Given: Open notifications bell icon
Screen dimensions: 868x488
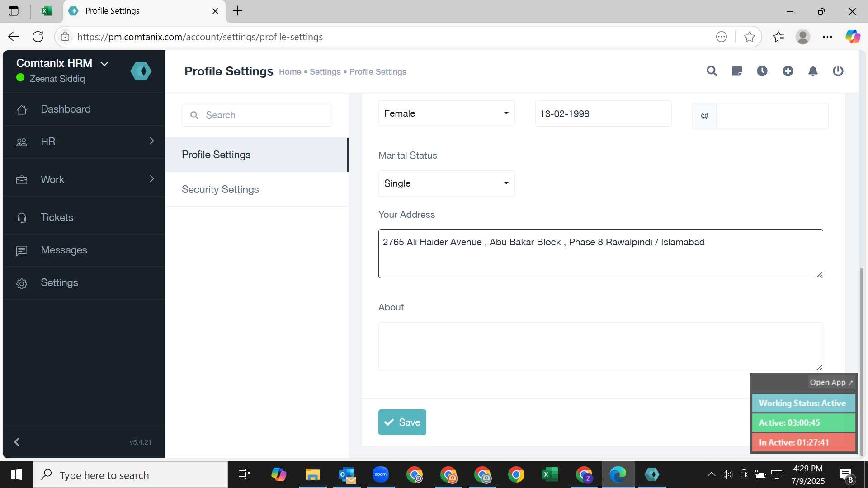Looking at the screenshot, I should click(x=813, y=71).
